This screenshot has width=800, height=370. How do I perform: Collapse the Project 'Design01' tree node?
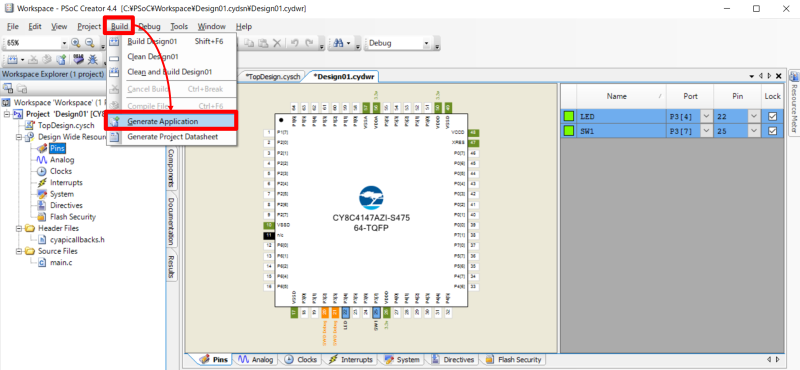point(7,114)
